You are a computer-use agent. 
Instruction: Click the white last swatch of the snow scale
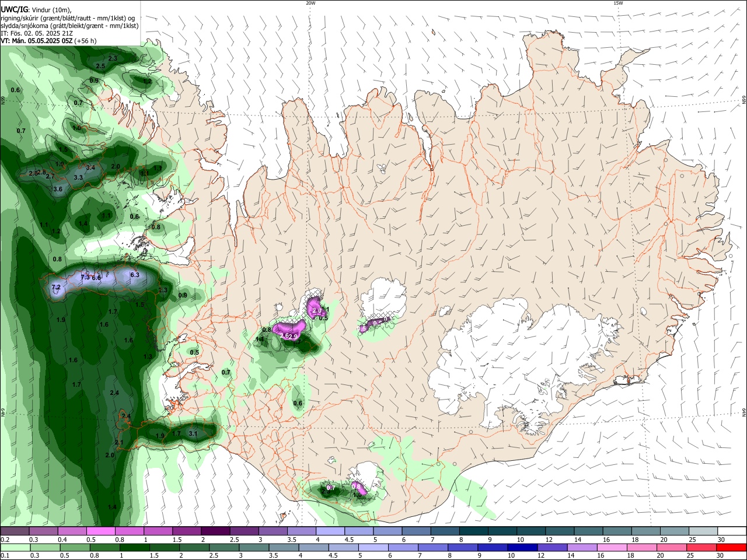point(731,531)
